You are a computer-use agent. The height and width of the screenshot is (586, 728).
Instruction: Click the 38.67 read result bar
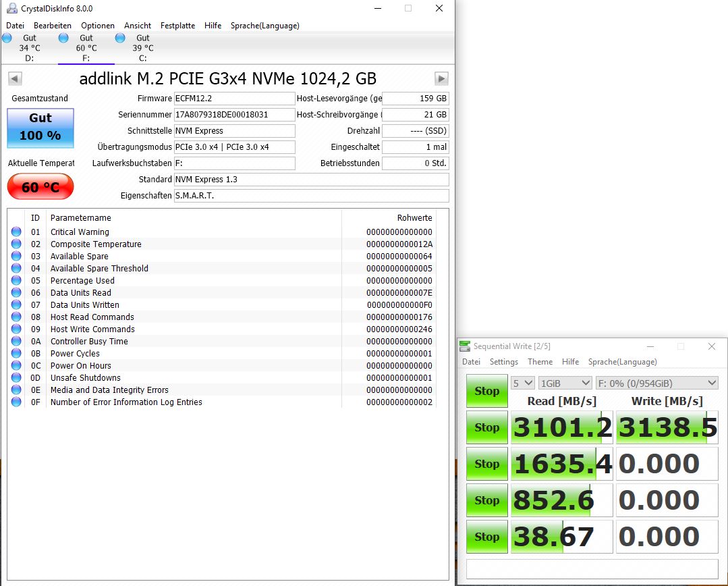562,537
